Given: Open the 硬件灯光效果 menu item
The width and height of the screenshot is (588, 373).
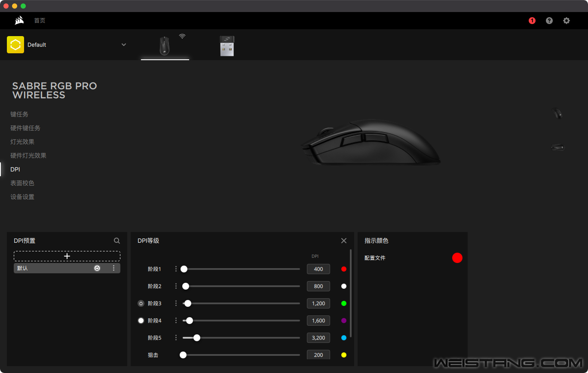Looking at the screenshot, I should click(x=28, y=156).
